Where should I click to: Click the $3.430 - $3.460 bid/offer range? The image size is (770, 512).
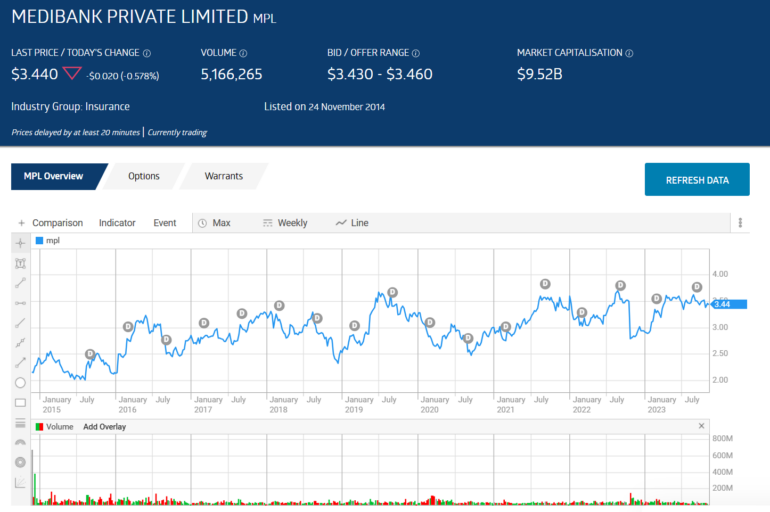click(380, 74)
